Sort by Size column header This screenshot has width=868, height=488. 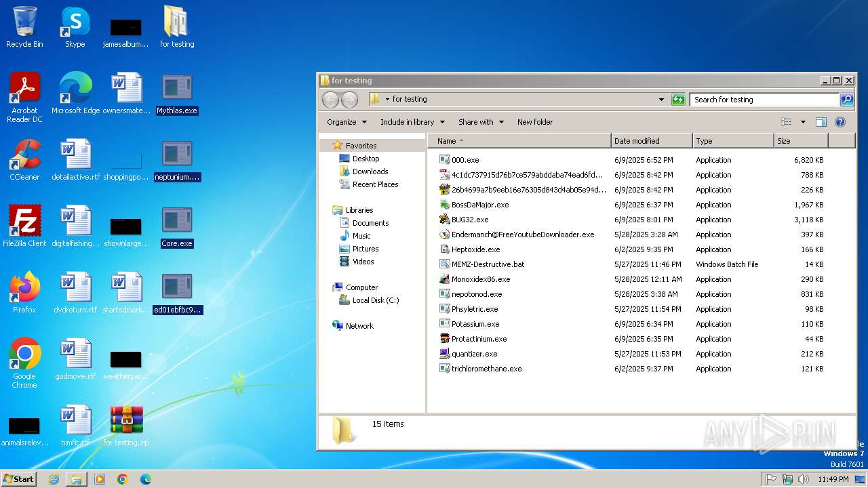coord(801,141)
